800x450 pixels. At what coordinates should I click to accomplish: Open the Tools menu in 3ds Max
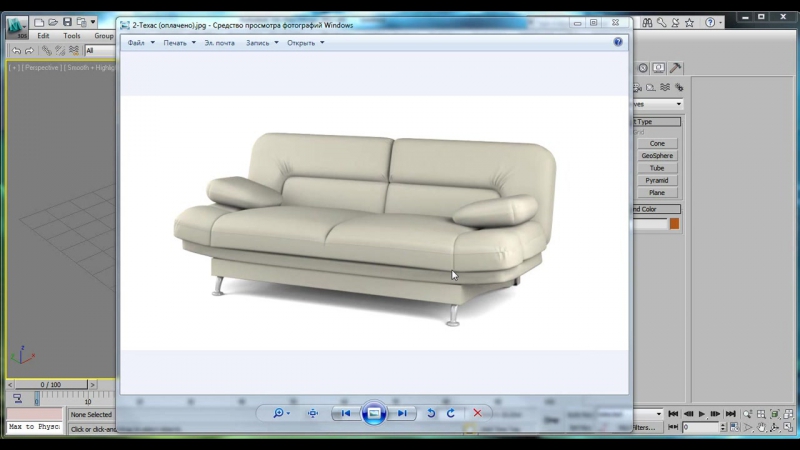[72, 36]
